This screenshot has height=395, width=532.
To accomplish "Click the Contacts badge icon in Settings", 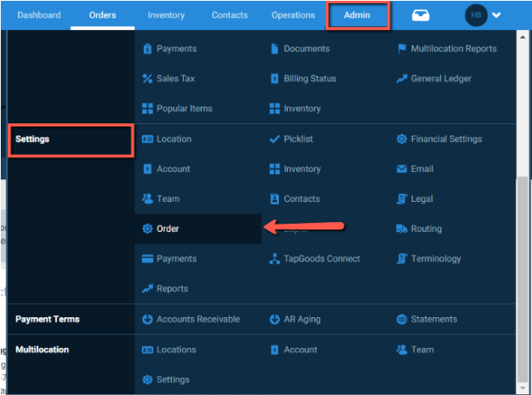I will (274, 199).
